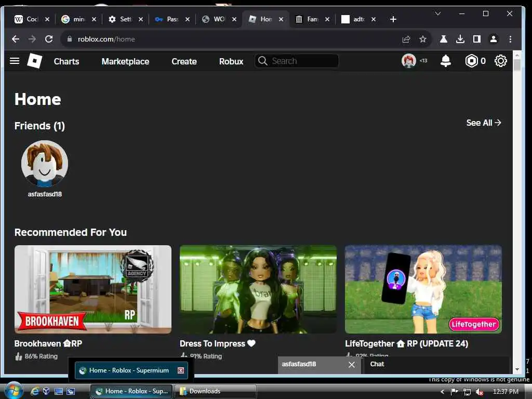This screenshot has height=399, width=532.
Task: Open a new browser tab
Action: (x=393, y=19)
